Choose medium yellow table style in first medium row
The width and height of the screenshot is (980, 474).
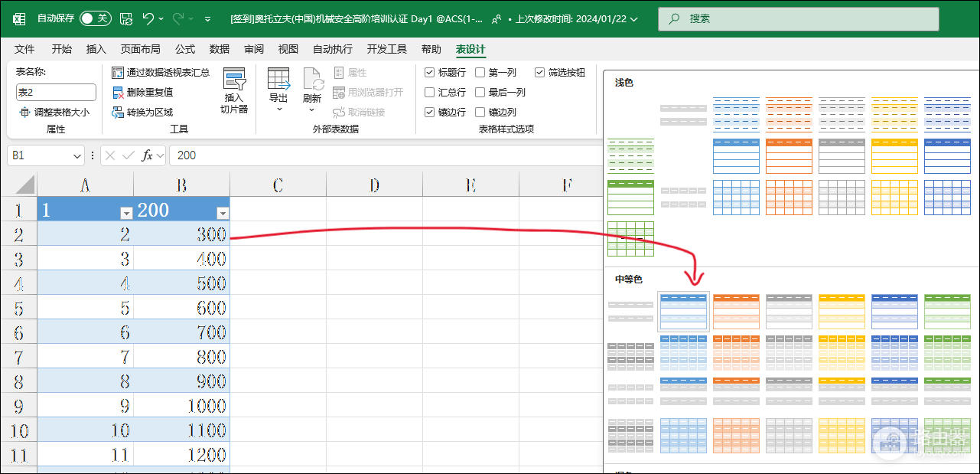[x=842, y=311]
